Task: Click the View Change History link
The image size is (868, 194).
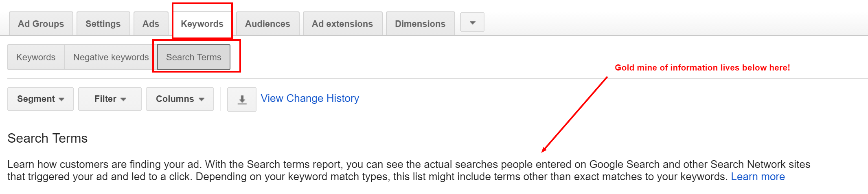Action: pyautogui.click(x=310, y=98)
